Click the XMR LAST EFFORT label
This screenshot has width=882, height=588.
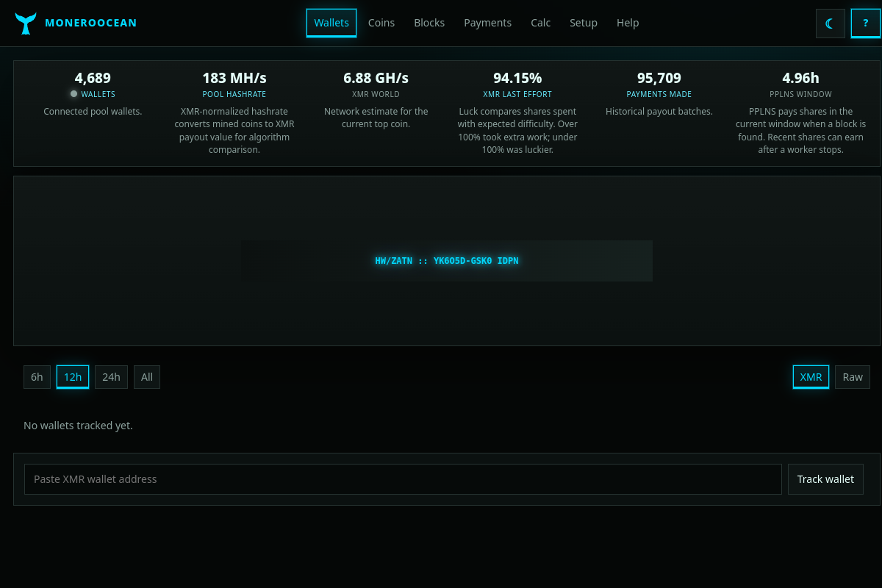point(517,94)
